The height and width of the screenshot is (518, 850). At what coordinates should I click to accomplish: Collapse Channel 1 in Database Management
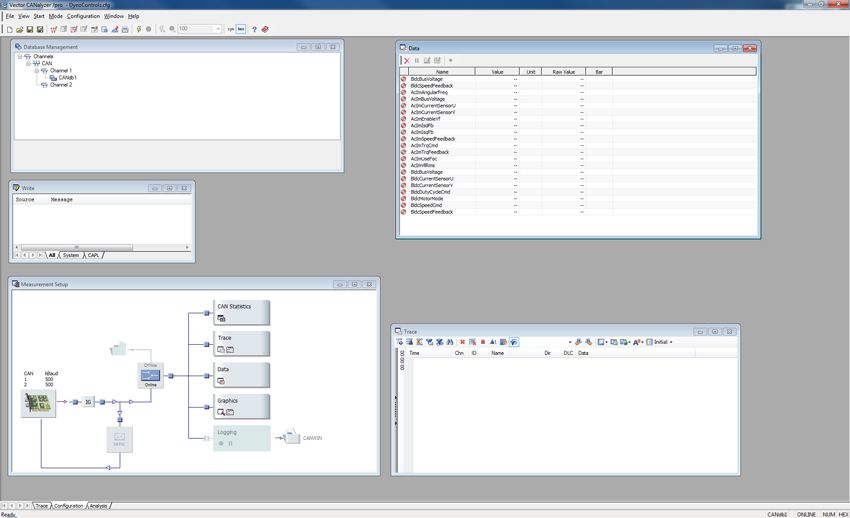click(x=36, y=70)
